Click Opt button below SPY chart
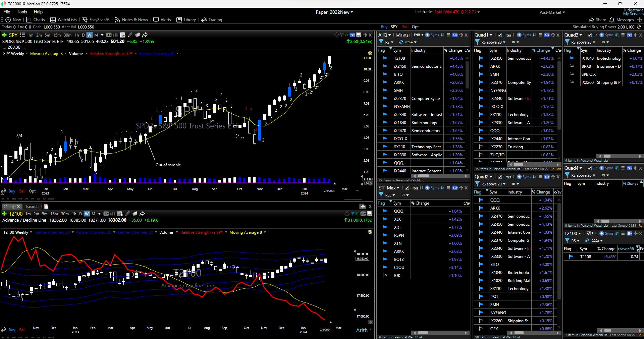This screenshot has width=644, height=339. [32, 191]
